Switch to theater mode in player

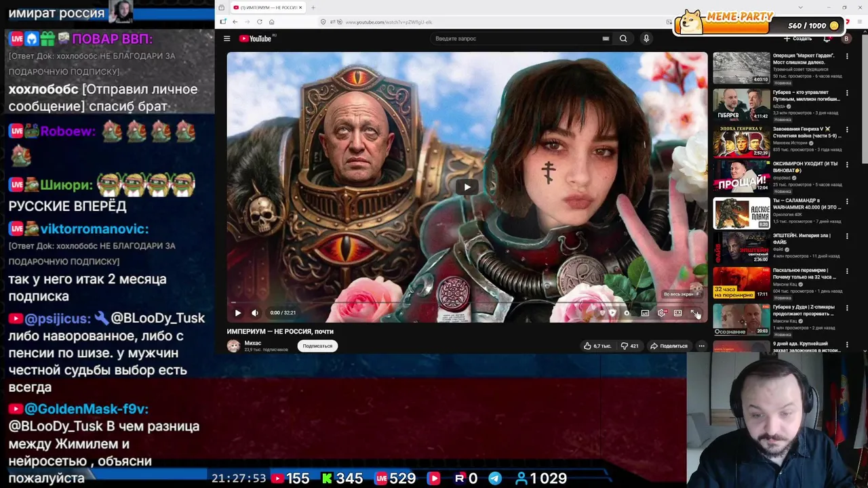pyautogui.click(x=678, y=312)
